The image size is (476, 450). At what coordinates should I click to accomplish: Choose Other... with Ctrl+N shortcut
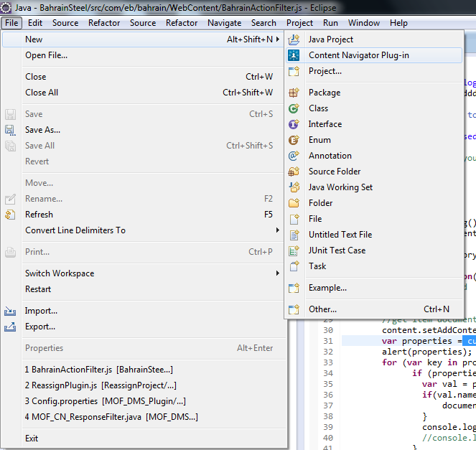coord(374,309)
